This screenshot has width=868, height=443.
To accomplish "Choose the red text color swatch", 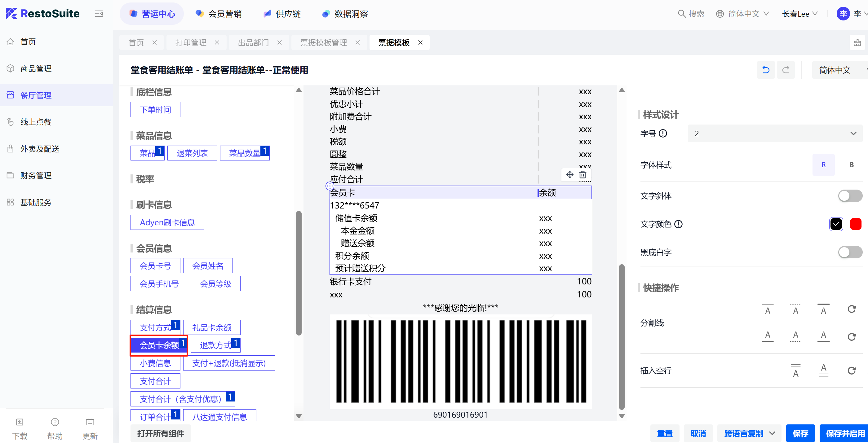I will click(855, 224).
